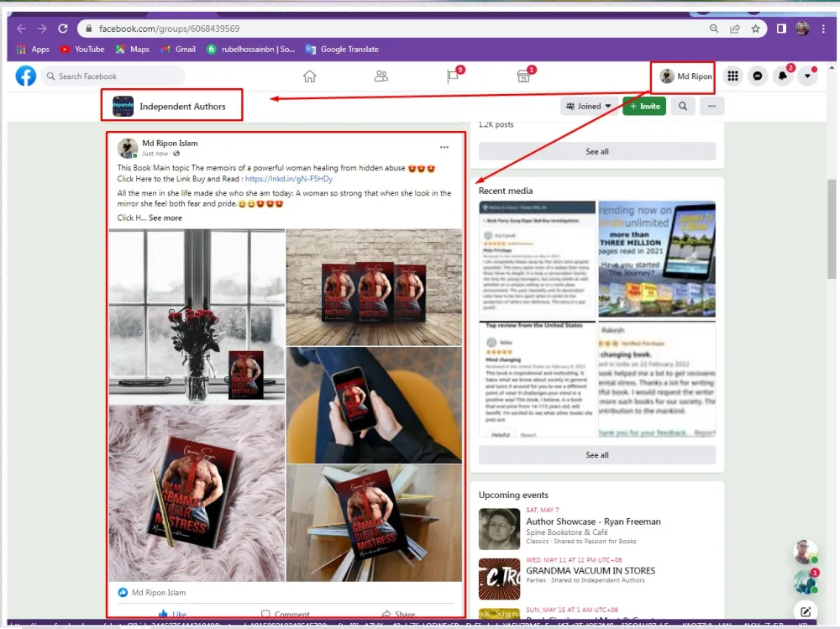Open the YouTube bookmark
This screenshot has height=629, width=840.
point(82,50)
